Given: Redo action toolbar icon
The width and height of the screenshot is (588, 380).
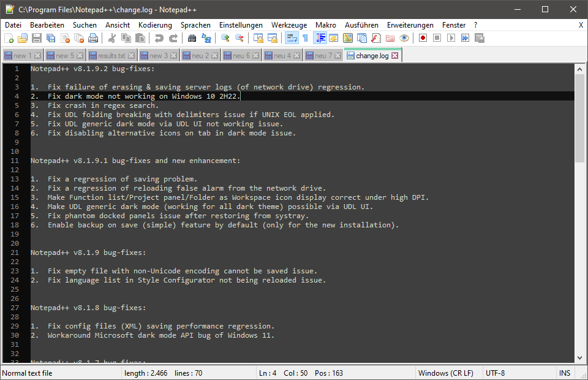Looking at the screenshot, I should click(173, 38).
